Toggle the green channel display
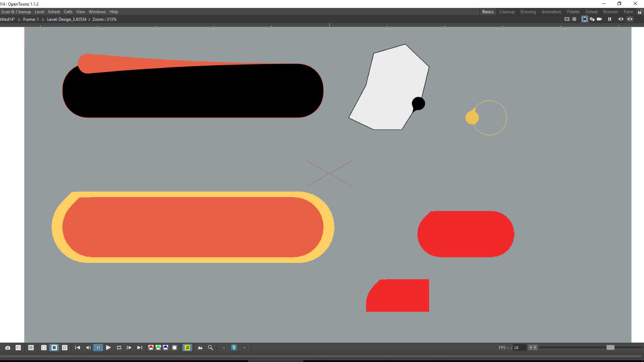Screen dimensions: 644x362 click(x=158, y=348)
